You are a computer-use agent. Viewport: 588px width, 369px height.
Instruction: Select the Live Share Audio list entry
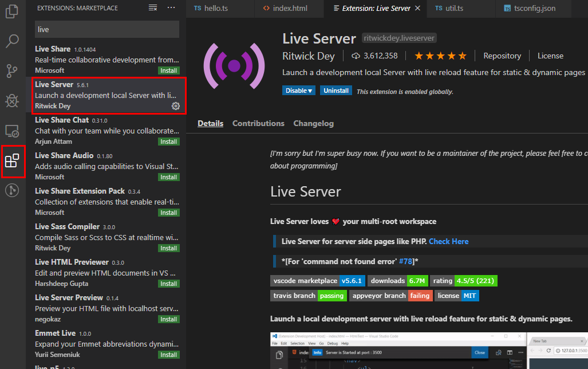point(106,166)
